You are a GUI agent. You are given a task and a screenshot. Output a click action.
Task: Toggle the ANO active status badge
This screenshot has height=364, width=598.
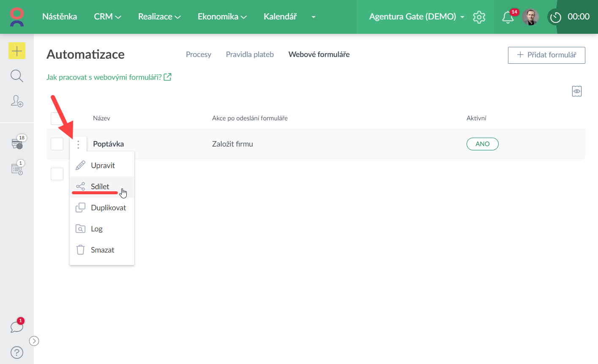pyautogui.click(x=482, y=144)
